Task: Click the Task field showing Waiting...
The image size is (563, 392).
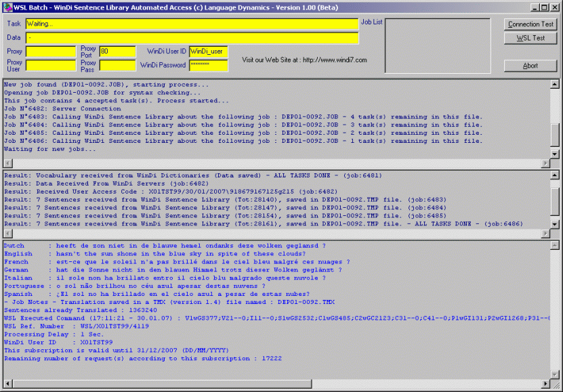Action: click(x=192, y=24)
